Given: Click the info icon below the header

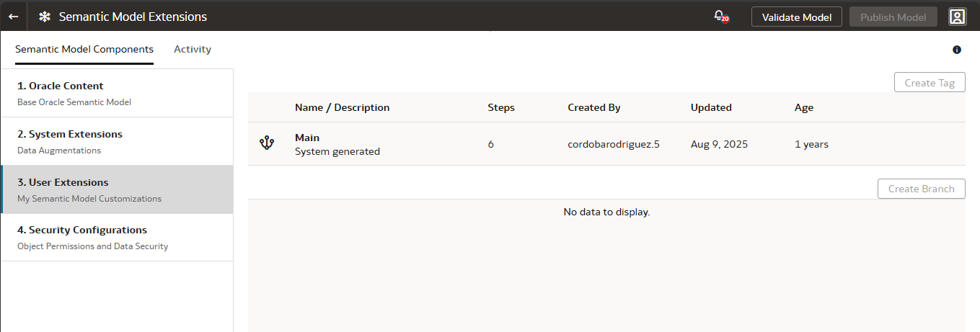Looking at the screenshot, I should [x=957, y=50].
